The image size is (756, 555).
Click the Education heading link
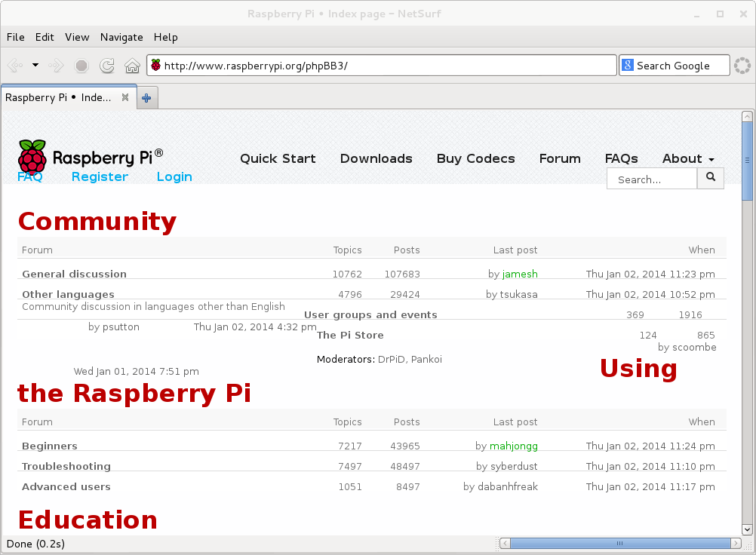88,520
